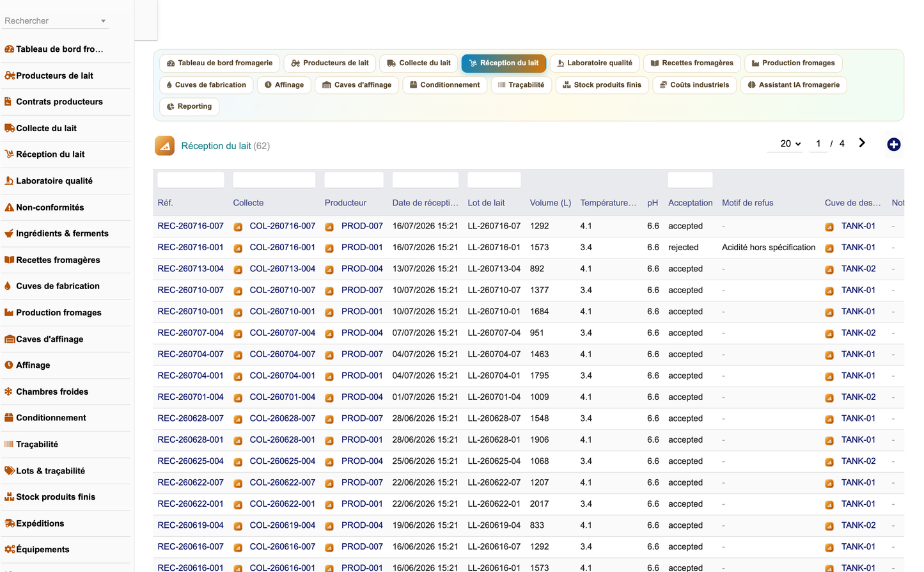Click the Cuves de fabrication drop sidebar icon

pyautogui.click(x=8, y=286)
